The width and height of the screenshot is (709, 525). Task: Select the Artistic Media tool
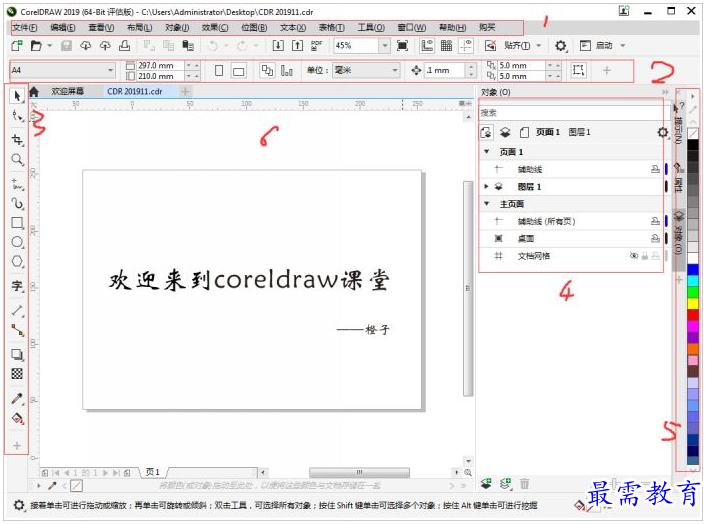(17, 203)
